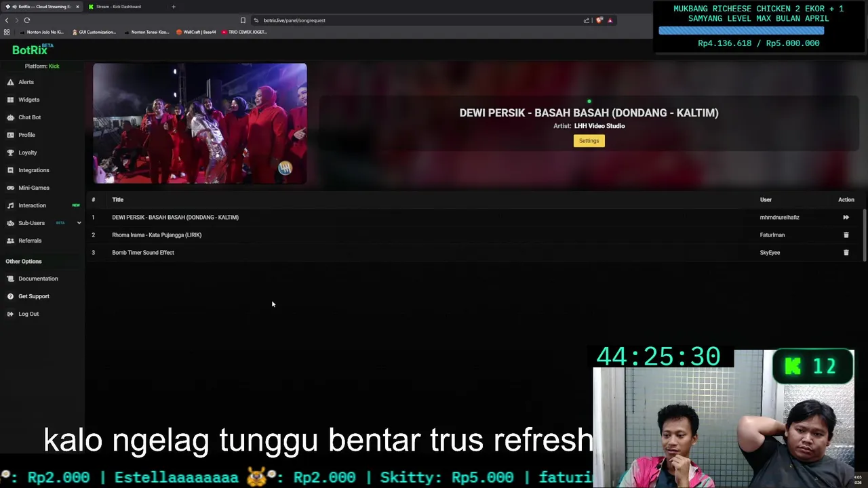The image size is (868, 488).
Task: Expand the Sub-Users submenu arrow
Action: point(79,223)
